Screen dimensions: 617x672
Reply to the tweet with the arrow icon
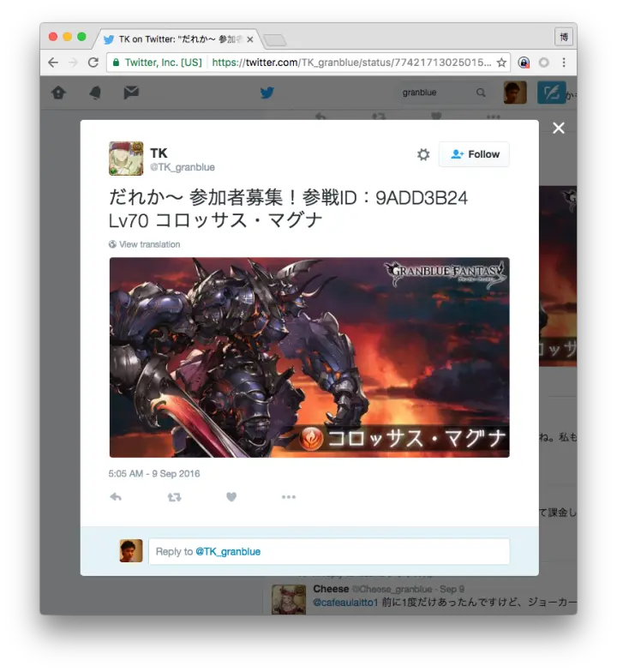click(x=116, y=497)
